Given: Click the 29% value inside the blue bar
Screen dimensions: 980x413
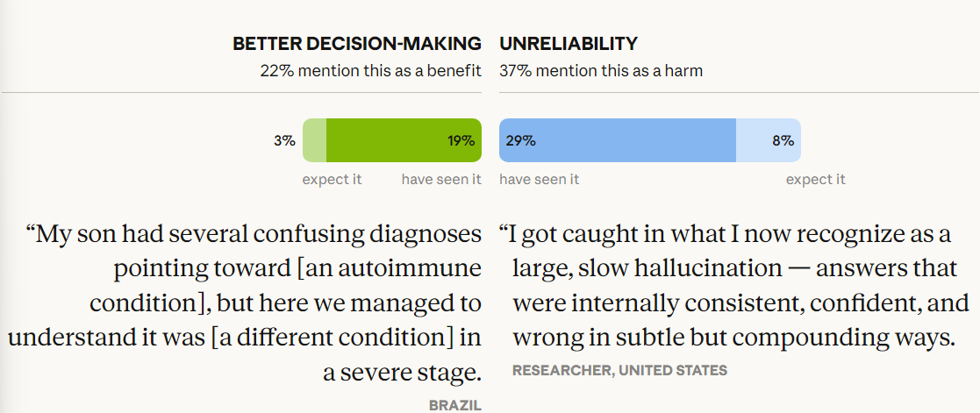Looking at the screenshot, I should [x=520, y=140].
